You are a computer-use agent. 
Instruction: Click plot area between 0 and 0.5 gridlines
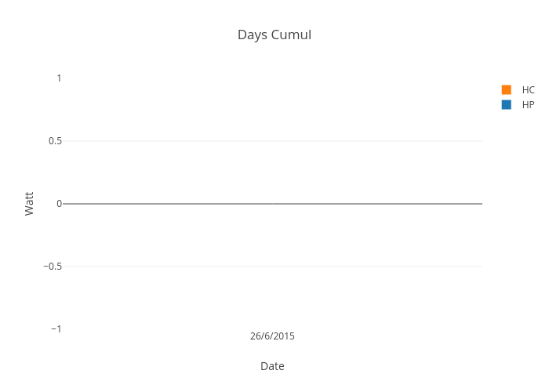(x=272, y=172)
